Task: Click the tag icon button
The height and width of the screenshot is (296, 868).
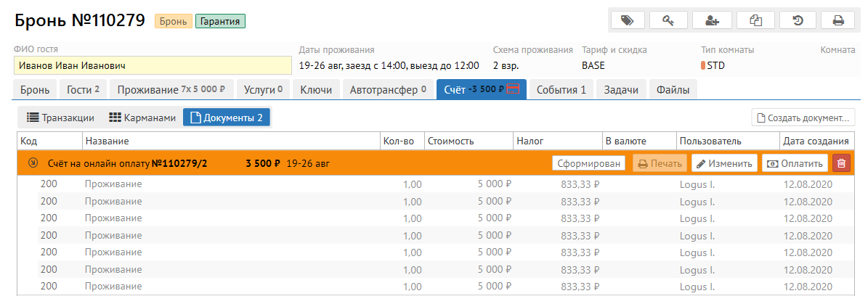Action: click(x=627, y=20)
